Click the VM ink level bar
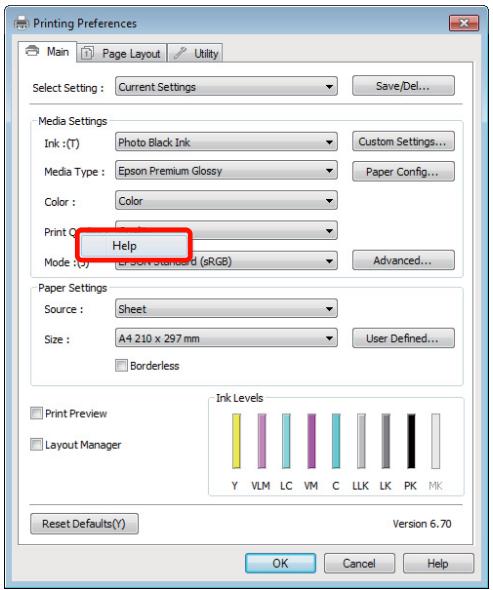The width and height of the screenshot is (493, 590). point(312,441)
